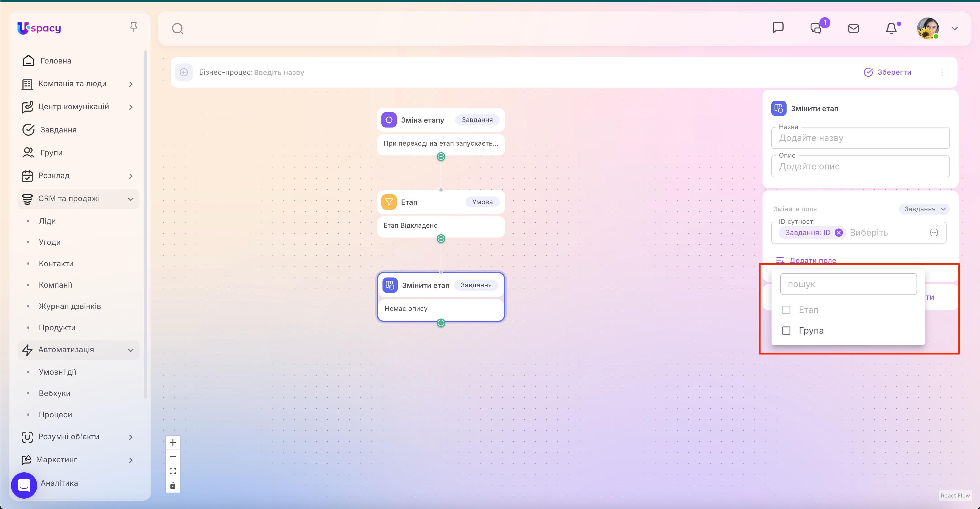Open the mail envelope icon

click(x=853, y=28)
